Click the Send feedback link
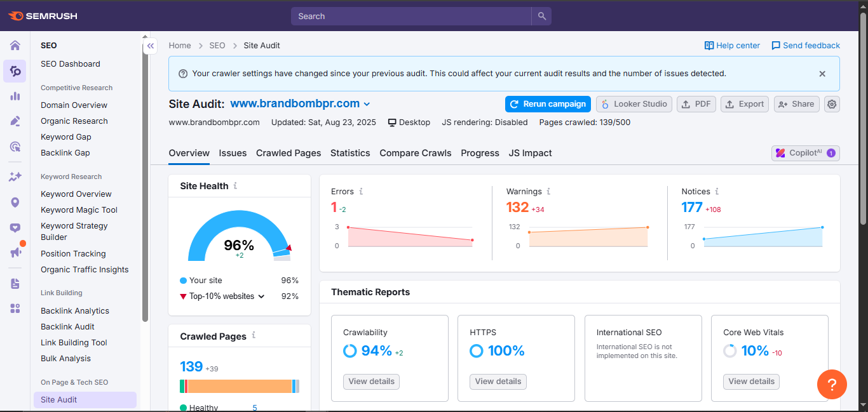Viewport: 868px width, 412px height. [x=806, y=46]
